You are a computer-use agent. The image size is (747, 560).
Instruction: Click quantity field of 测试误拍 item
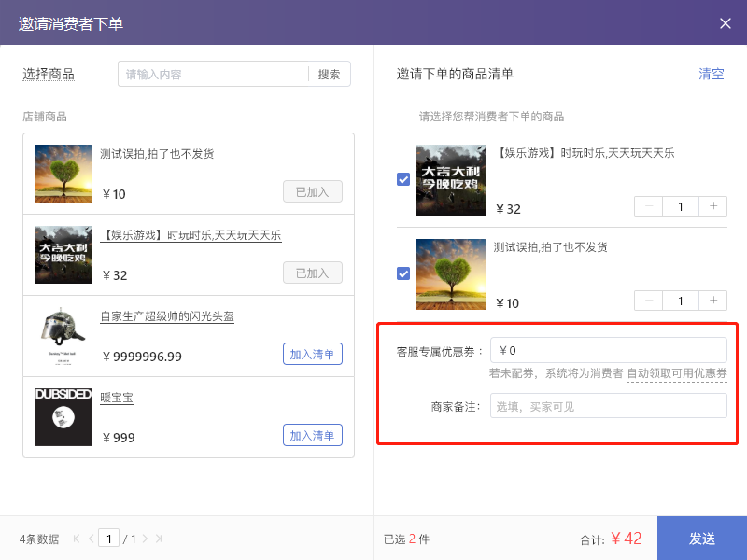[681, 301]
